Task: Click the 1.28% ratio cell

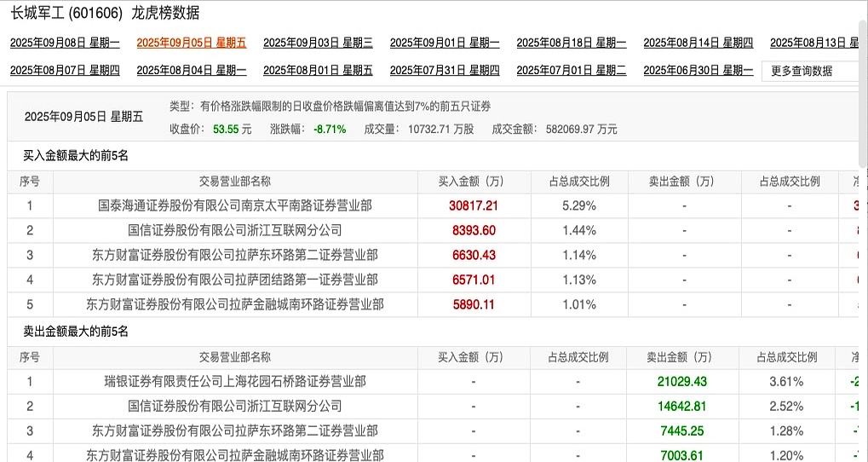Action: click(x=786, y=431)
